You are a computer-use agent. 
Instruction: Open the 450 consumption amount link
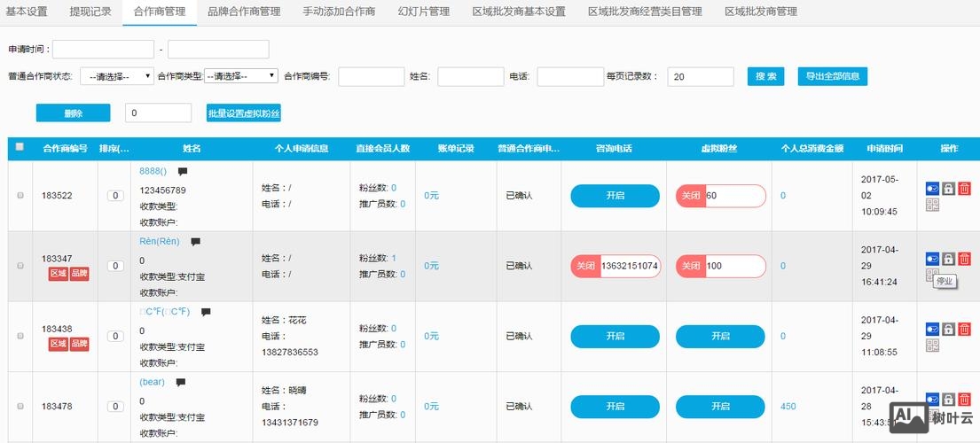[x=788, y=406]
